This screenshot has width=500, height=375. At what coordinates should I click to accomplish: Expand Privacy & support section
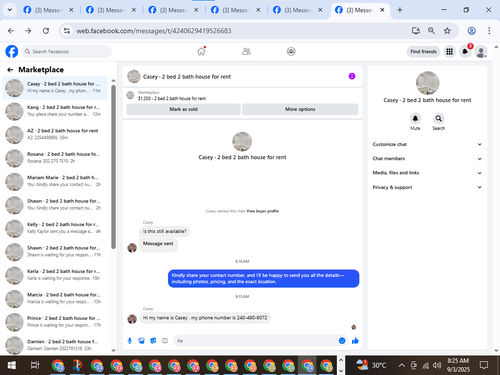coord(427,187)
